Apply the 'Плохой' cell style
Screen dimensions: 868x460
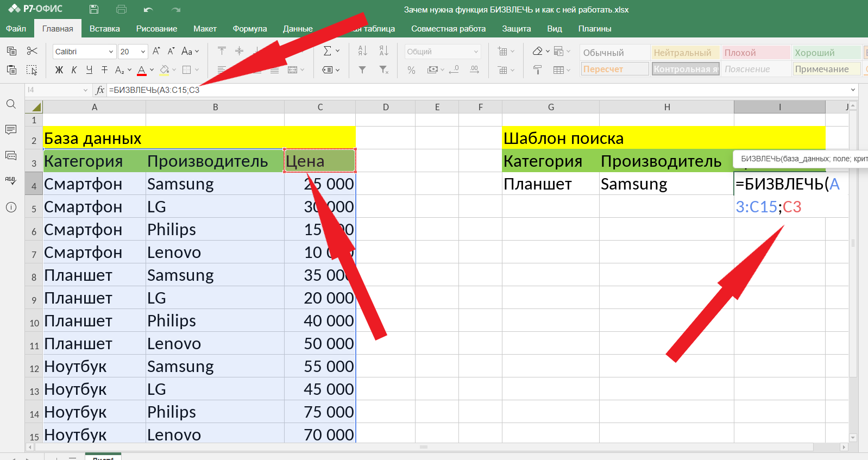click(x=756, y=53)
